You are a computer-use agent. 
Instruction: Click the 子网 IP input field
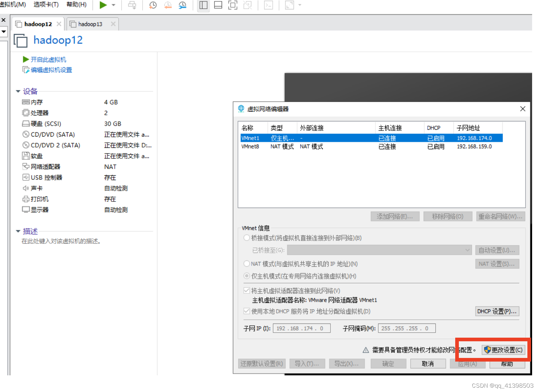click(x=301, y=328)
